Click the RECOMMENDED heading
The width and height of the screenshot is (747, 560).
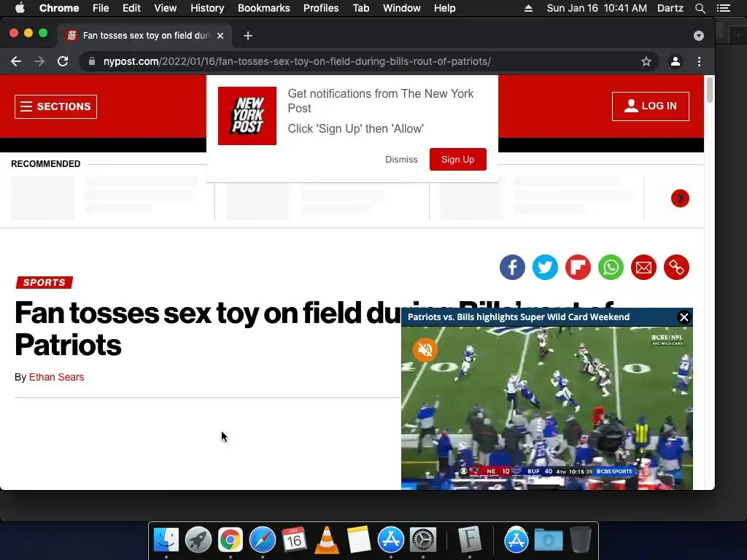46,164
